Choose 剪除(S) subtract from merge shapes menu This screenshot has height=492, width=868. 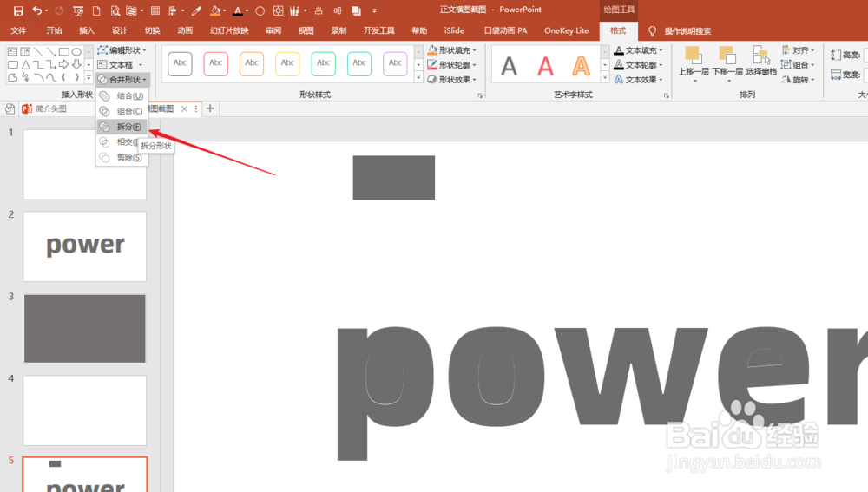tap(122, 158)
